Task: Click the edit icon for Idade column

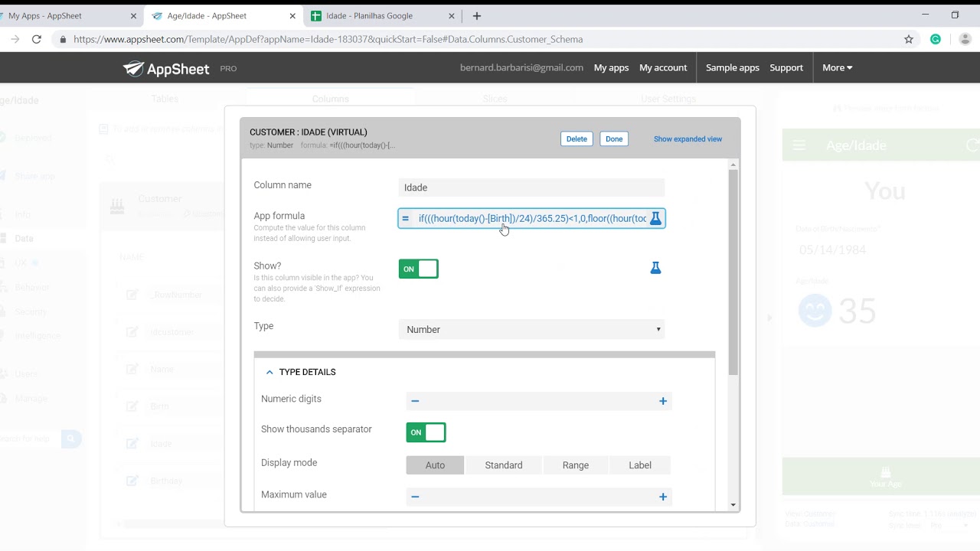Action: click(132, 443)
